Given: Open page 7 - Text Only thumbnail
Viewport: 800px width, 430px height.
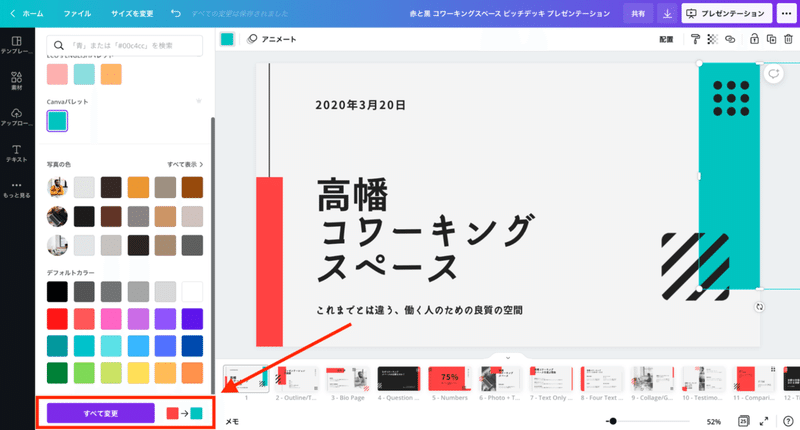Looking at the screenshot, I should pyautogui.click(x=551, y=379).
